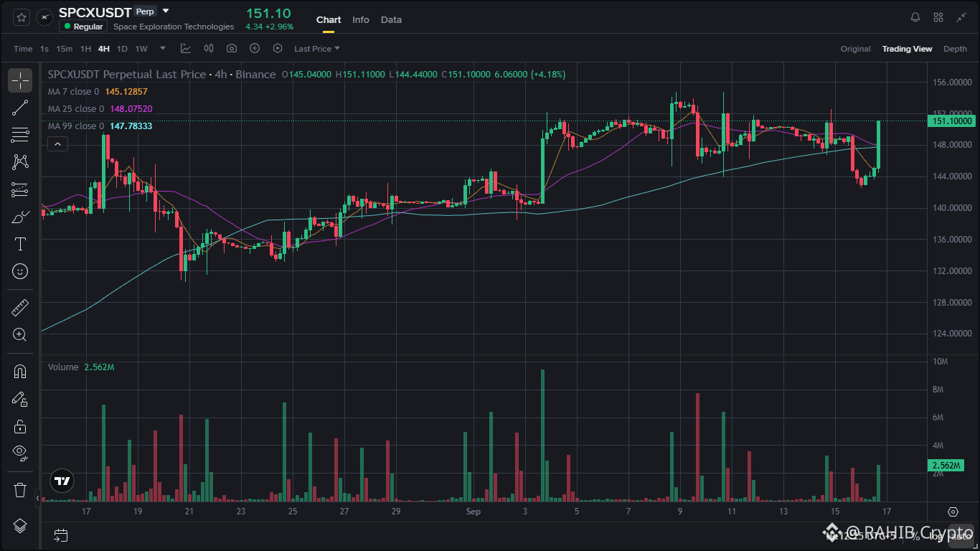Image resolution: width=980 pixels, height=551 pixels.
Task: Toggle magnet mode for drawings
Action: pyautogui.click(x=20, y=372)
